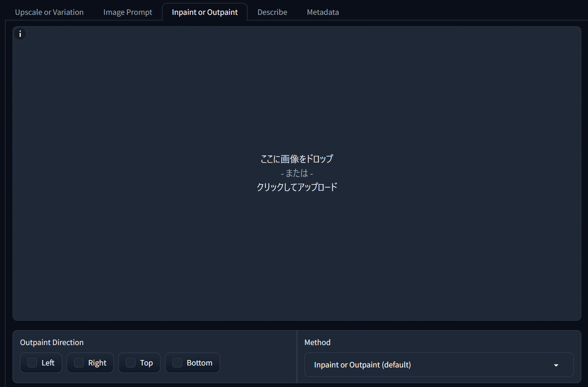The width and height of the screenshot is (588, 387).
Task: Check the Right outpaint direction
Action: (x=78, y=362)
